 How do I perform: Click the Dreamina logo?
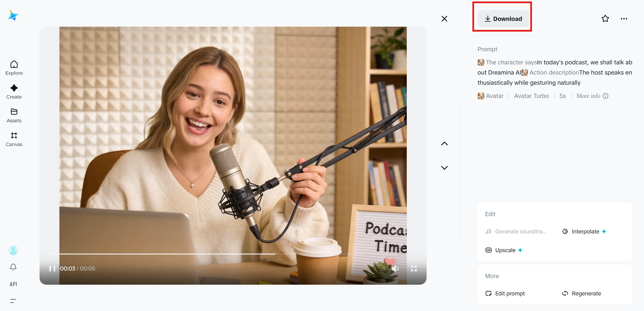coord(13,15)
